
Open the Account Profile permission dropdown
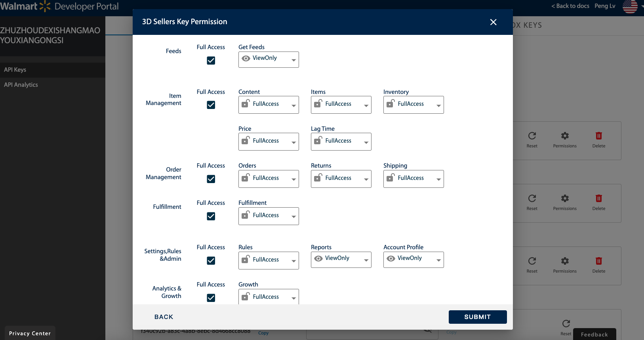(413, 260)
